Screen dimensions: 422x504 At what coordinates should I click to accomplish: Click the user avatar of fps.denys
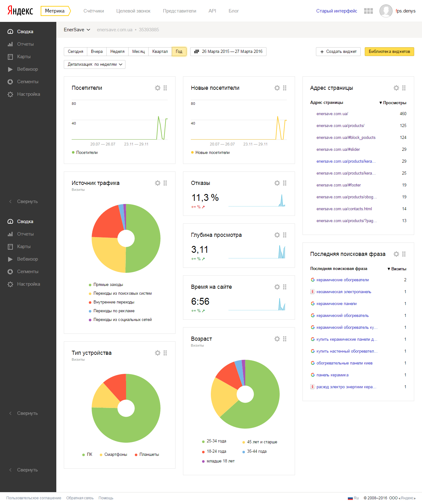(386, 11)
